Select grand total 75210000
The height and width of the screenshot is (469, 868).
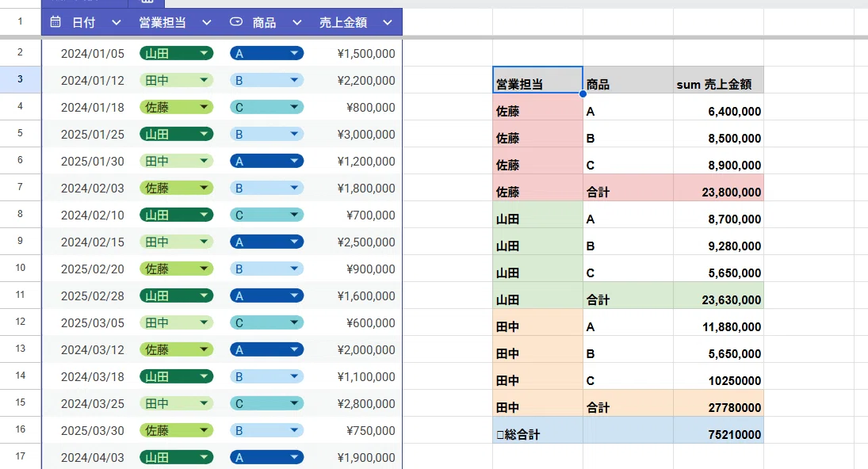click(x=718, y=430)
